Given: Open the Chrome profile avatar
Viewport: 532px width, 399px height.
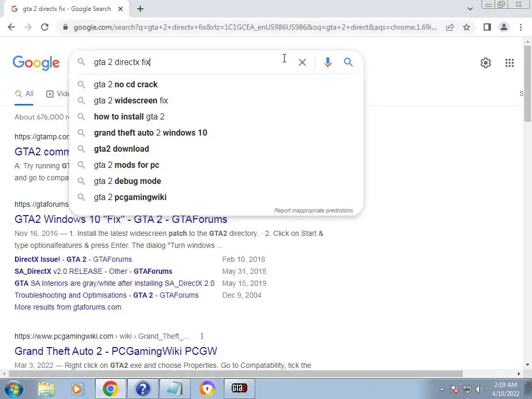Looking at the screenshot, I should point(504,27).
